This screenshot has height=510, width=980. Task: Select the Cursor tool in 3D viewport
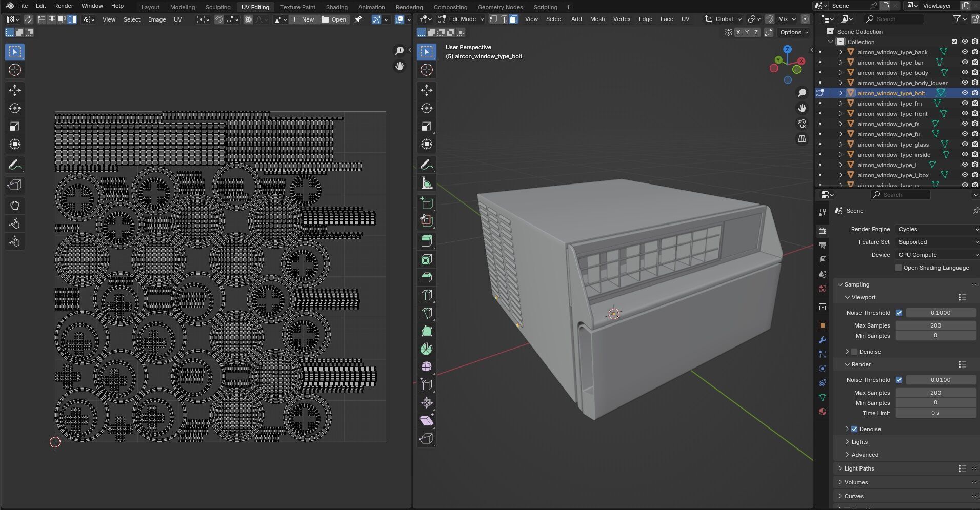(427, 70)
